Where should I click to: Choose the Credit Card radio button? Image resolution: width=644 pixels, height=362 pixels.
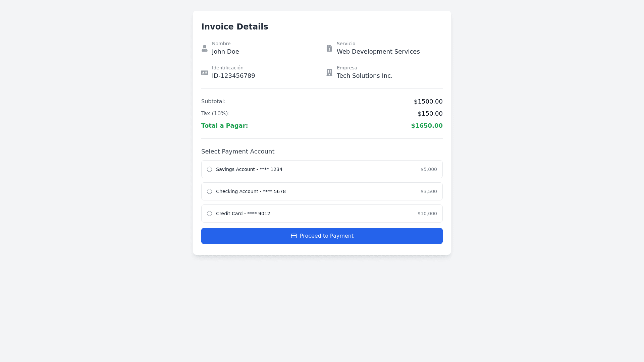pyautogui.click(x=209, y=214)
